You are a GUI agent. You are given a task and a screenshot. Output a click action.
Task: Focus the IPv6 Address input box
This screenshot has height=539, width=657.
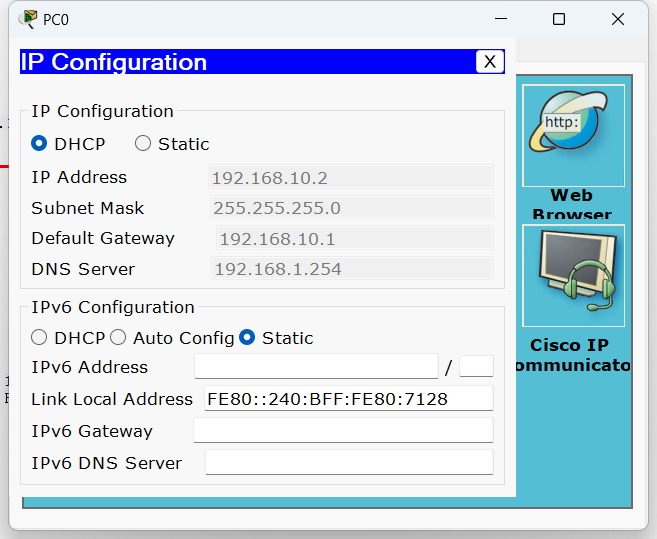pyautogui.click(x=316, y=367)
